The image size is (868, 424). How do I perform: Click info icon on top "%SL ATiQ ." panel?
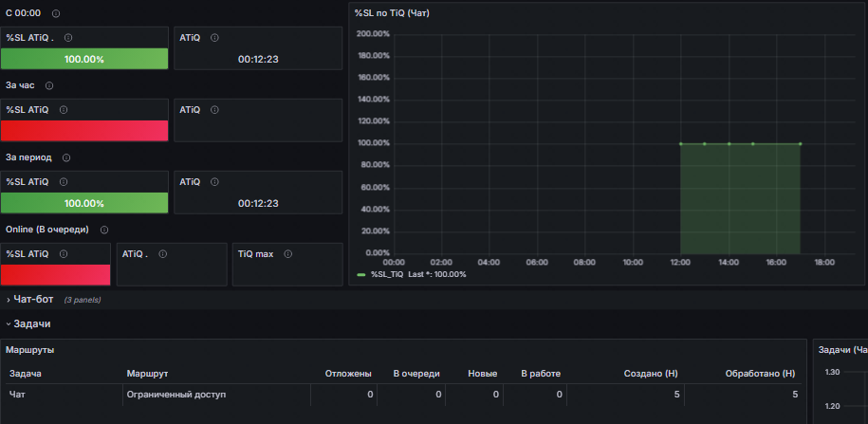68,38
